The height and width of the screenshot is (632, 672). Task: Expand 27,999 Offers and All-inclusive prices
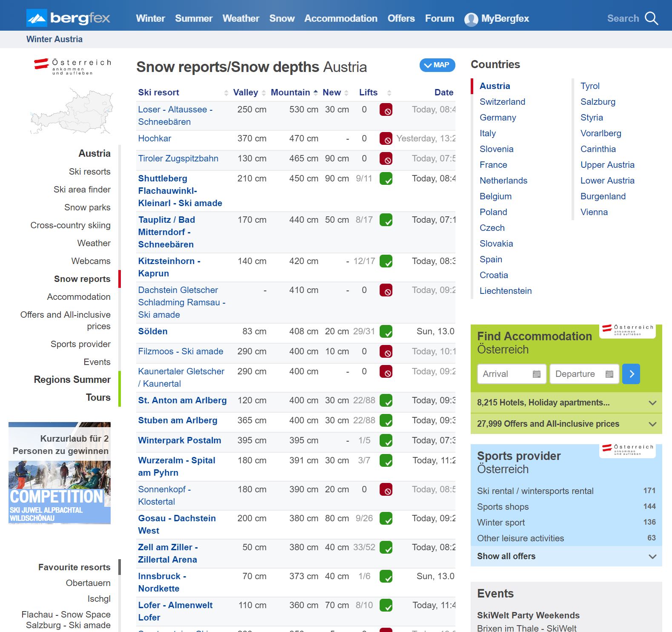pyautogui.click(x=566, y=424)
